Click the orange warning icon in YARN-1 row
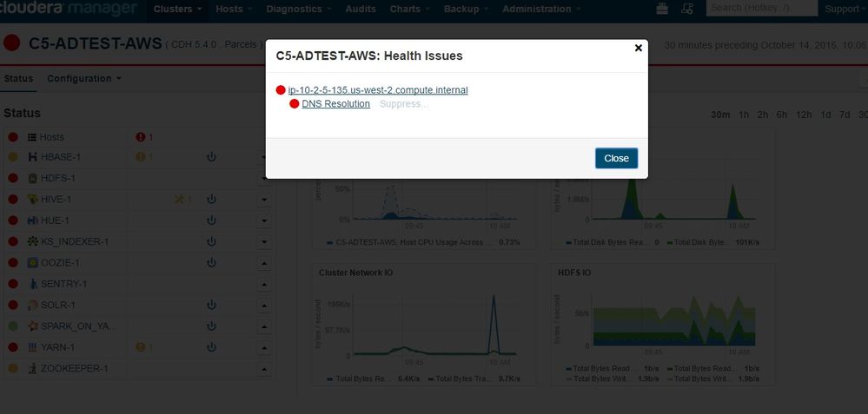 point(141,347)
